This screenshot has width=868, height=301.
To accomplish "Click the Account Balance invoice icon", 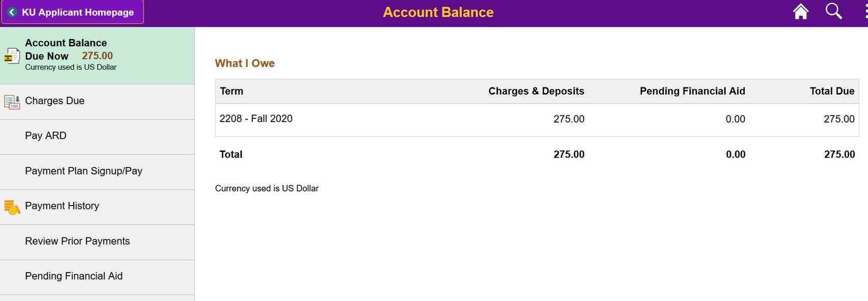I will coord(12,56).
